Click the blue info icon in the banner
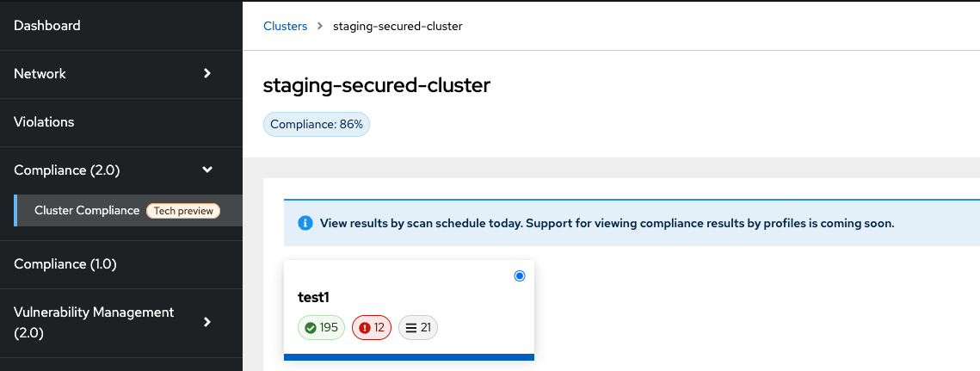 305,223
